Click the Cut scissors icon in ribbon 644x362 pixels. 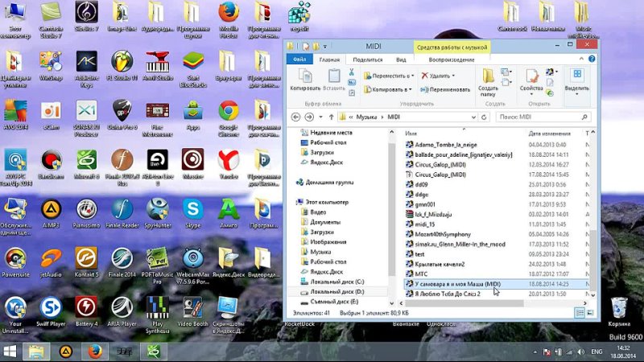[x=352, y=72]
